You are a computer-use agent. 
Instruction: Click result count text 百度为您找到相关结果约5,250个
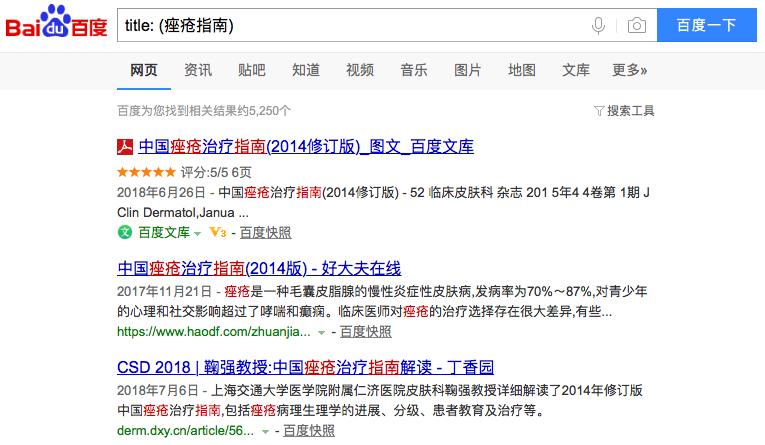point(204,111)
